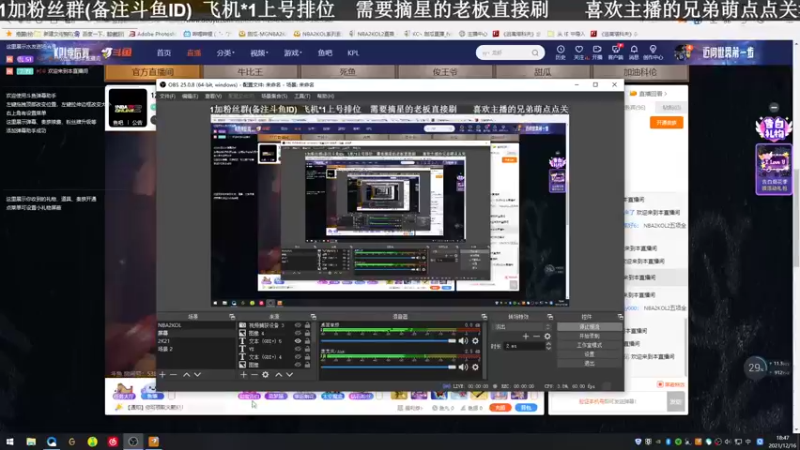Toggle lock on 图像 4 source
This screenshot has height=450, width=800.
click(307, 333)
